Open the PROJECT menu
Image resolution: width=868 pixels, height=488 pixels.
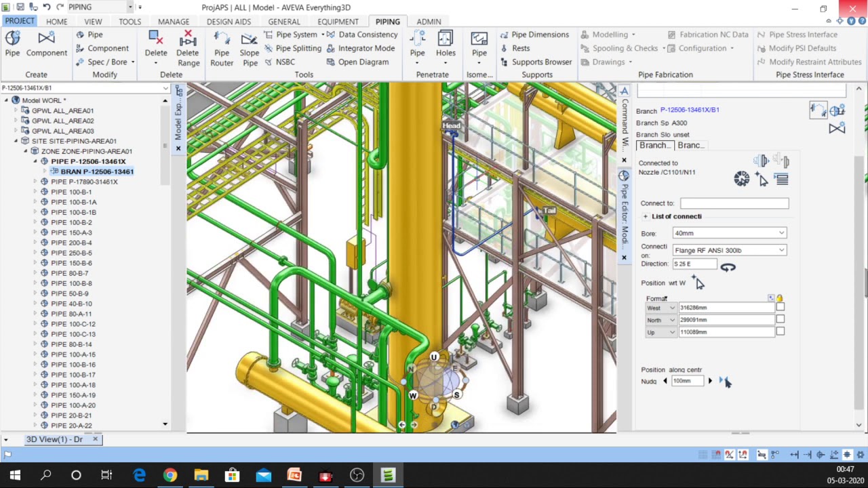click(x=19, y=21)
